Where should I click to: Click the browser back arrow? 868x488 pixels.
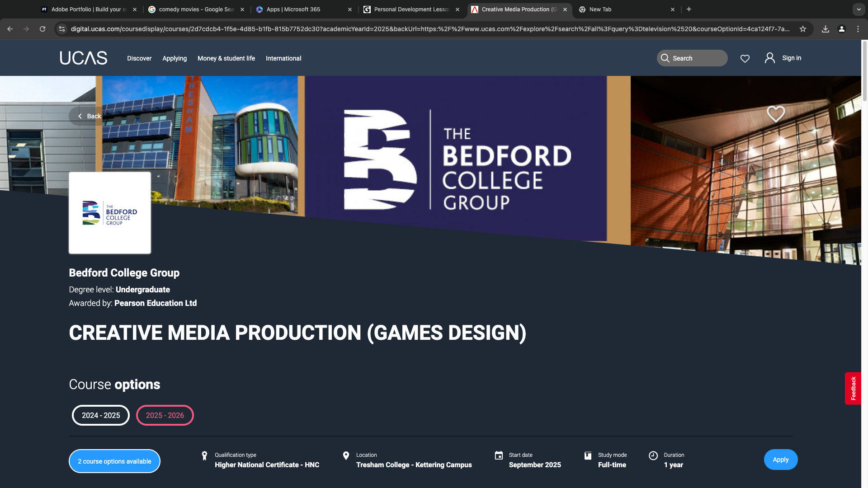point(10,29)
